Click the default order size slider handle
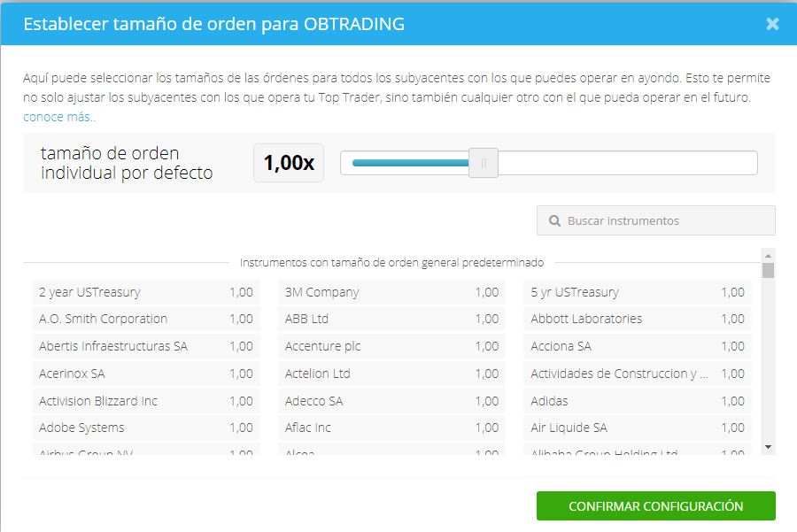 click(483, 163)
